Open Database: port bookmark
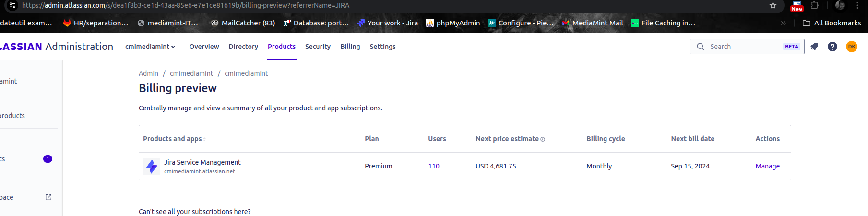Image resolution: width=868 pixels, height=216 pixels. [x=316, y=23]
